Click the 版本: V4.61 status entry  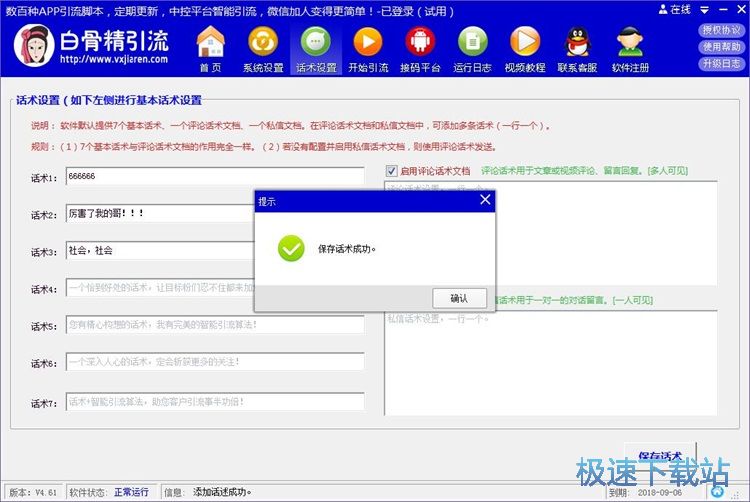coord(33,492)
